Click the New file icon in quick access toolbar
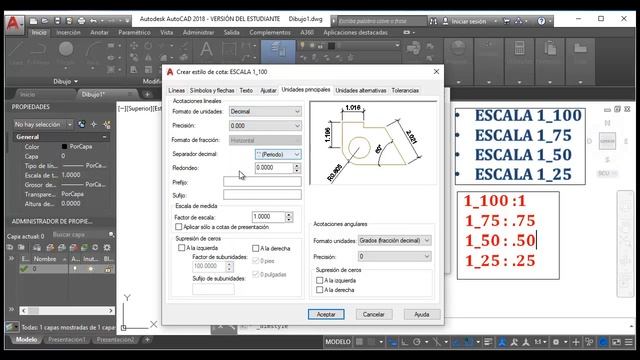Viewport: 640px width, 360px height. [x=33, y=21]
